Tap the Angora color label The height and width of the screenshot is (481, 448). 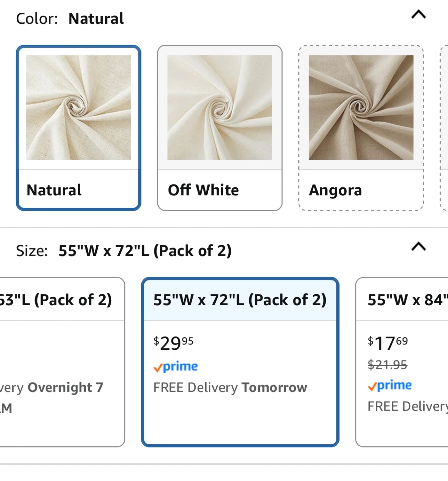pyautogui.click(x=335, y=190)
